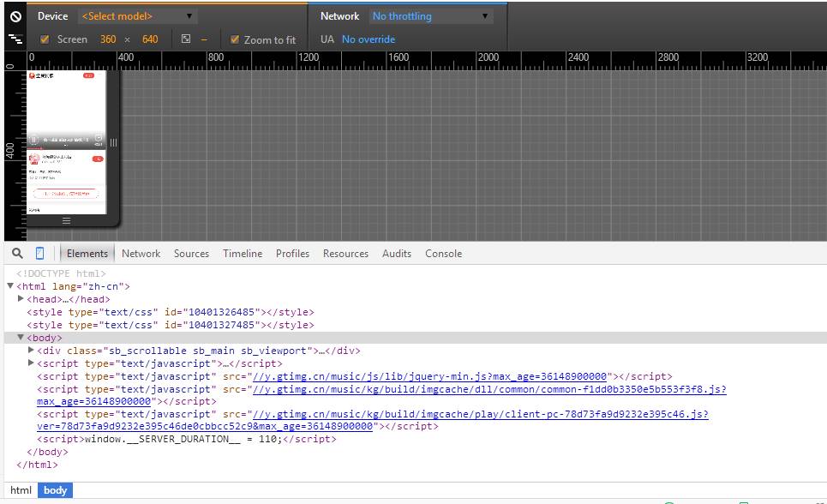Click the right-edge resize handle of device frame
Image resolution: width=827 pixels, height=504 pixels.
tap(113, 142)
